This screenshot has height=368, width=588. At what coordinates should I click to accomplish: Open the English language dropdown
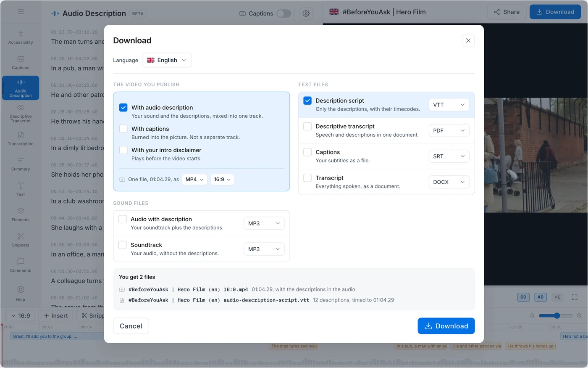tap(167, 60)
